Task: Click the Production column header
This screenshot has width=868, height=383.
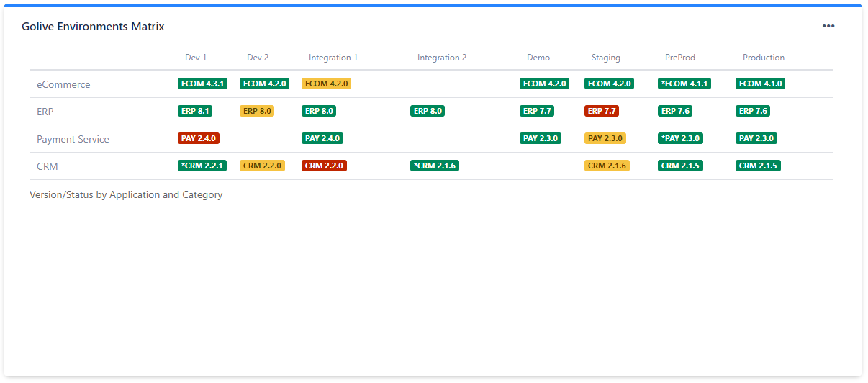Action: (x=764, y=58)
